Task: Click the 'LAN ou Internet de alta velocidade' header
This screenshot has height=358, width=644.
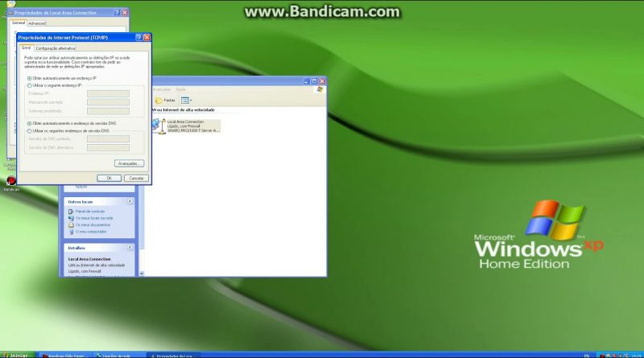Action: [184, 110]
